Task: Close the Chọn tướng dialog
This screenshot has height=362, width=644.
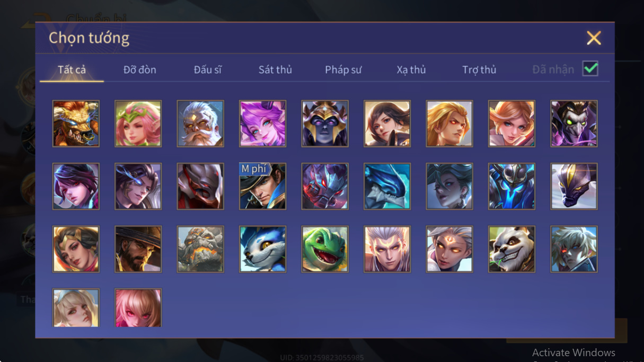Action: click(x=594, y=38)
